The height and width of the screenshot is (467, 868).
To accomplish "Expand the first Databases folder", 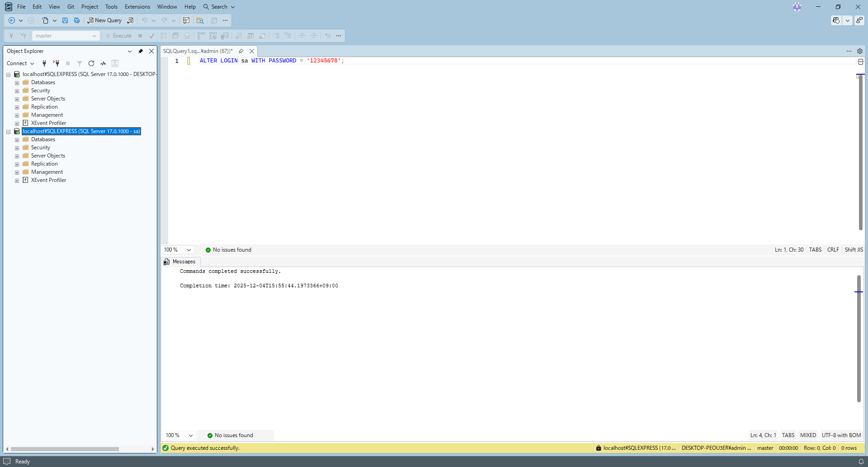I will tap(17, 83).
